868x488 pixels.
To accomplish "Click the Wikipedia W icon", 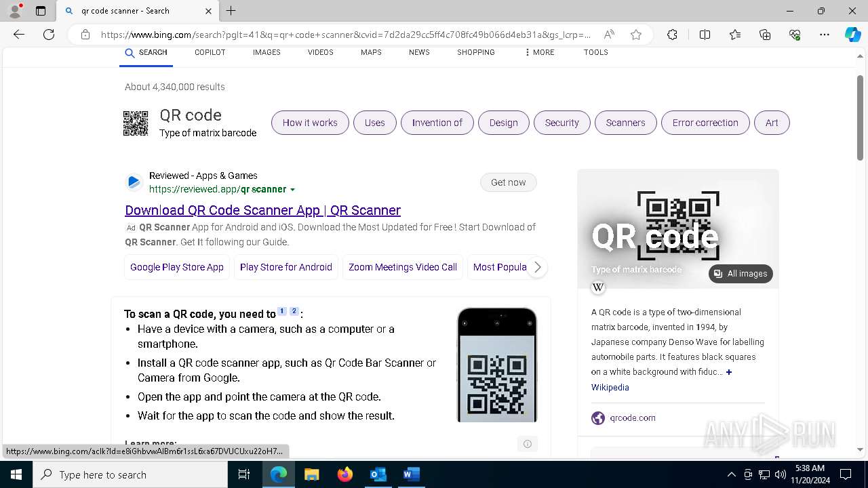I will [598, 287].
